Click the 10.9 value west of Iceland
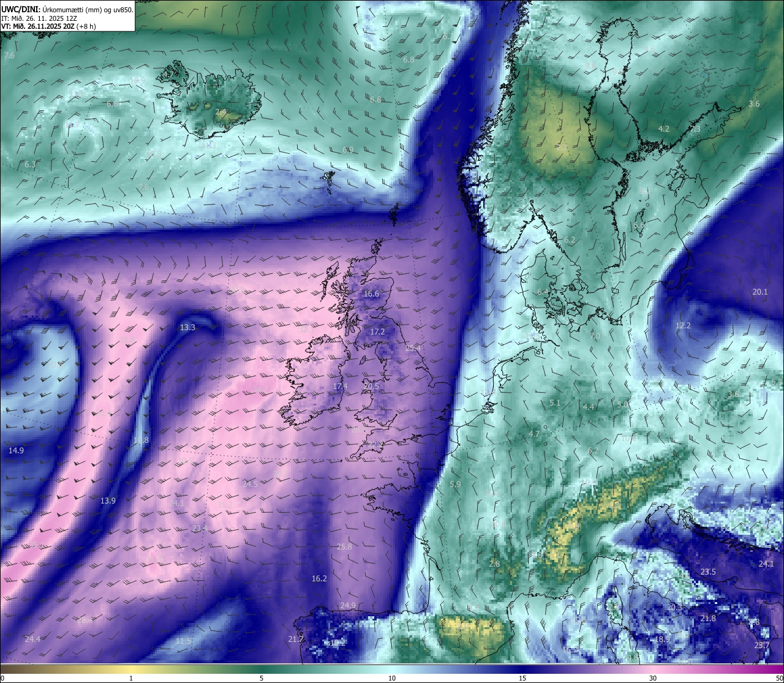Image resolution: width=784 pixels, height=683 pixels. tap(137, 80)
